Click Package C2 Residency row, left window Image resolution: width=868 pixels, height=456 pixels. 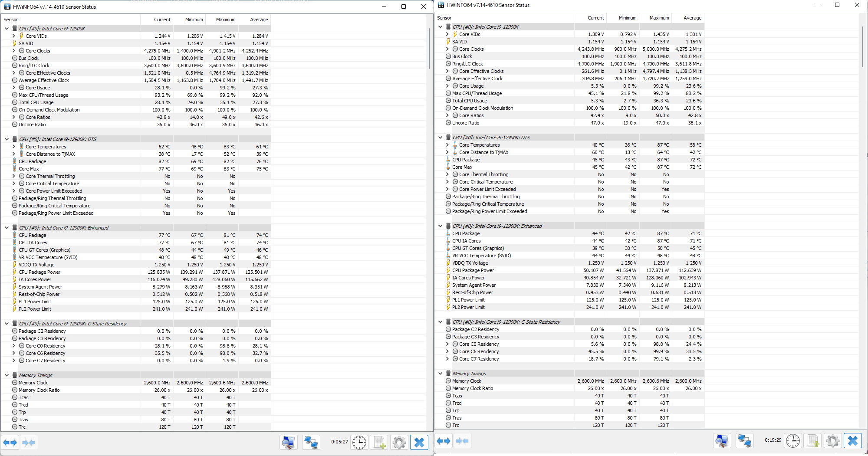[136, 331]
